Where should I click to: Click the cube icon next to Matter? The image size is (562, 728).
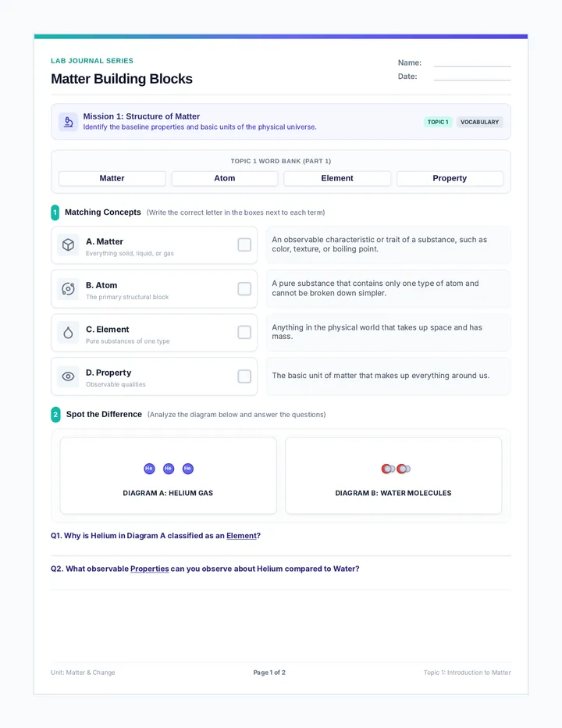click(x=68, y=244)
